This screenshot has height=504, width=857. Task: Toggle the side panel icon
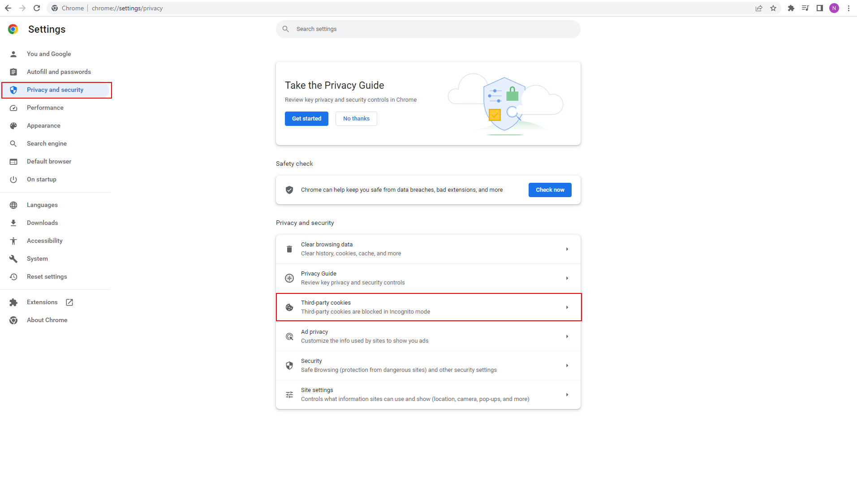(x=820, y=8)
